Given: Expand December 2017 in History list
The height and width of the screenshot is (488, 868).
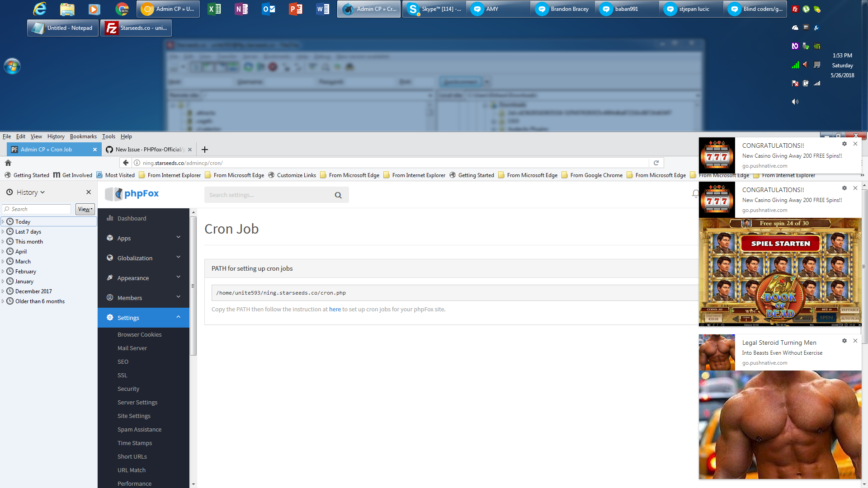Looking at the screenshot, I should point(3,291).
